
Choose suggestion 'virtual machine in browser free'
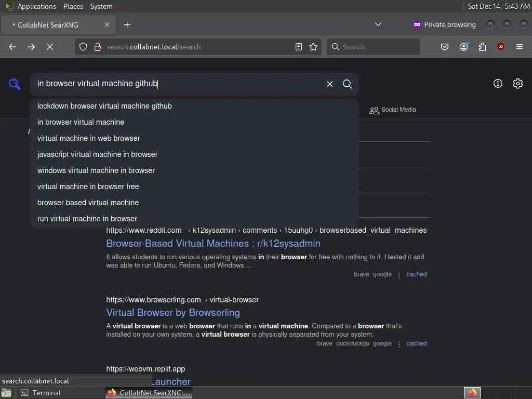tap(194, 187)
